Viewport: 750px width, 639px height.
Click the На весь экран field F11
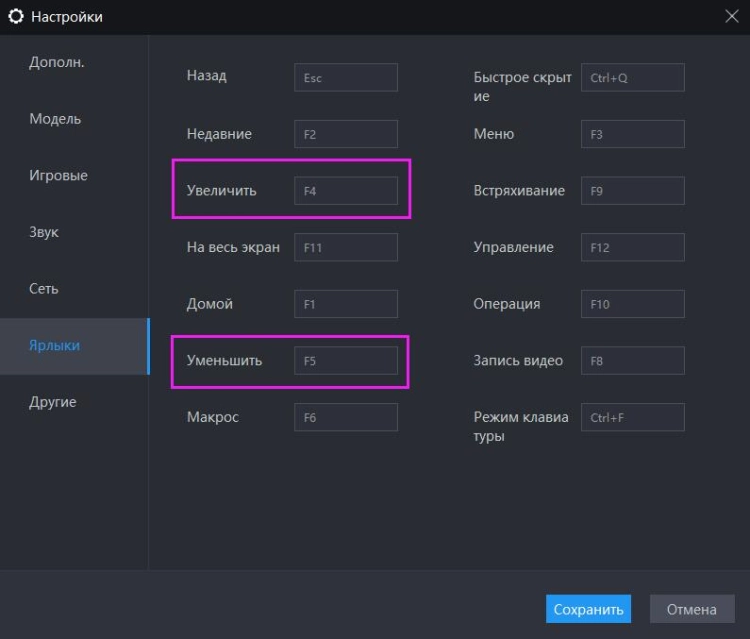tap(345, 247)
